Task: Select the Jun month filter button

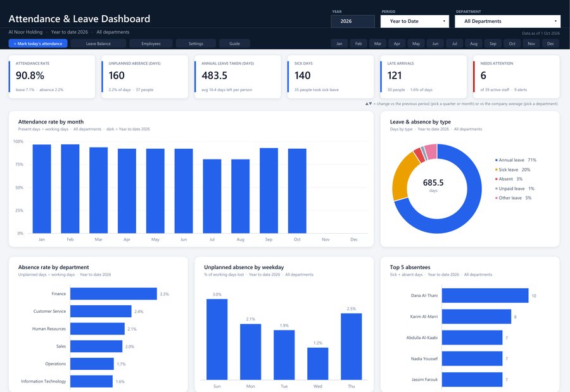Action: click(435, 44)
